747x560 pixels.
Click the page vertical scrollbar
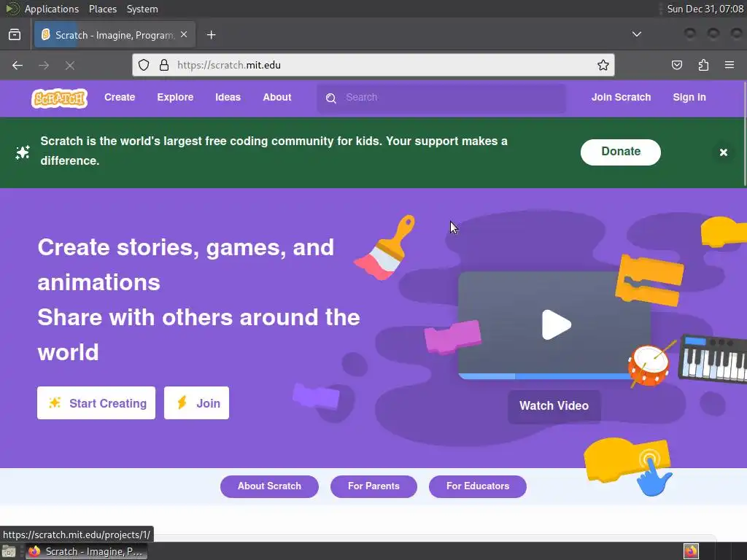click(x=744, y=133)
